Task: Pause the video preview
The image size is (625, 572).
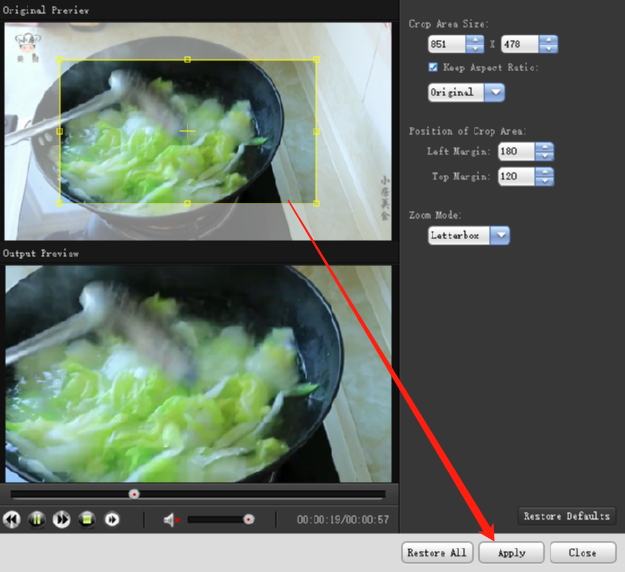Action: 37,519
